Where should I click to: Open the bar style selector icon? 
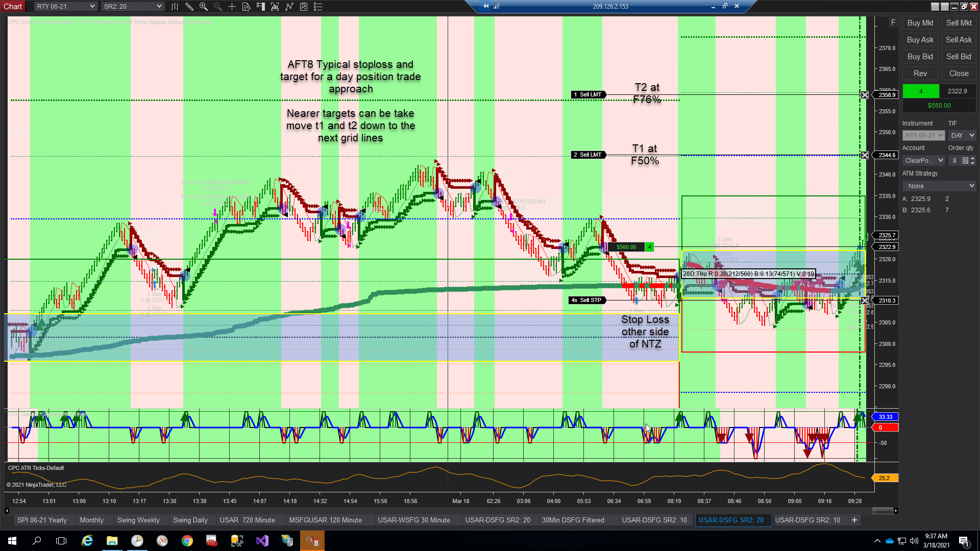(175, 7)
